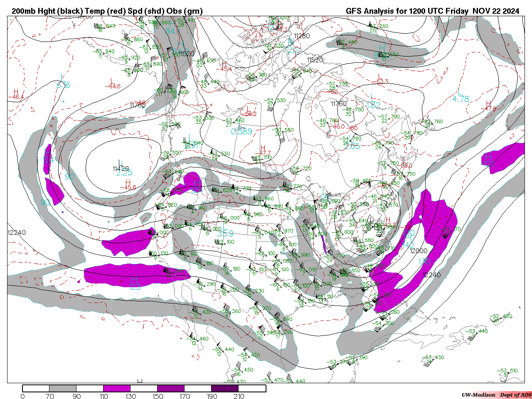The image size is (532, 399).
Task: Click the red "-45.8" temperature label
Action: pyautogui.click(x=128, y=187)
